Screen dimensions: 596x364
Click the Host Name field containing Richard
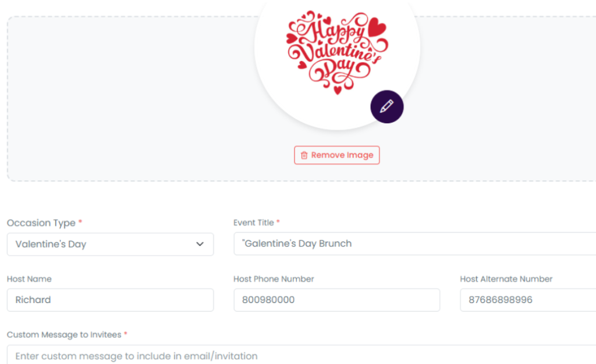tap(110, 300)
